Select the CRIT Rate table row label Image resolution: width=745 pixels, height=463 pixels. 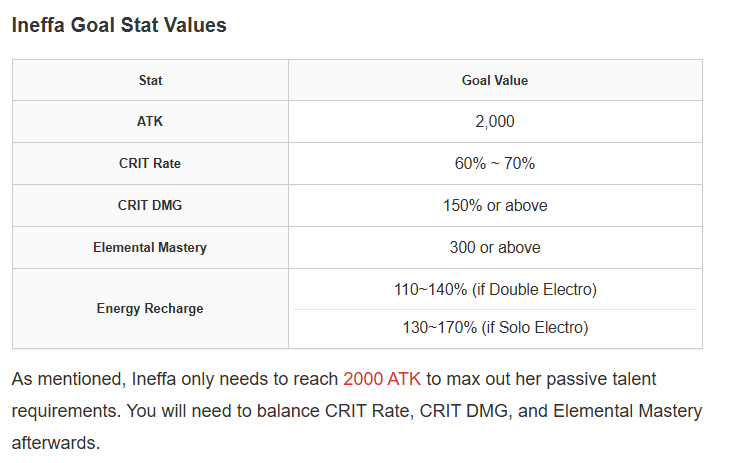click(x=150, y=164)
